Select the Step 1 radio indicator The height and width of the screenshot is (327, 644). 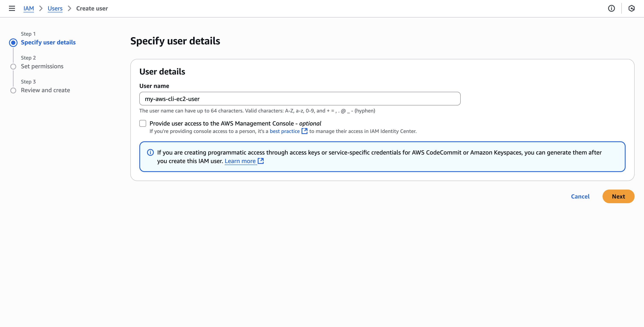(x=13, y=42)
